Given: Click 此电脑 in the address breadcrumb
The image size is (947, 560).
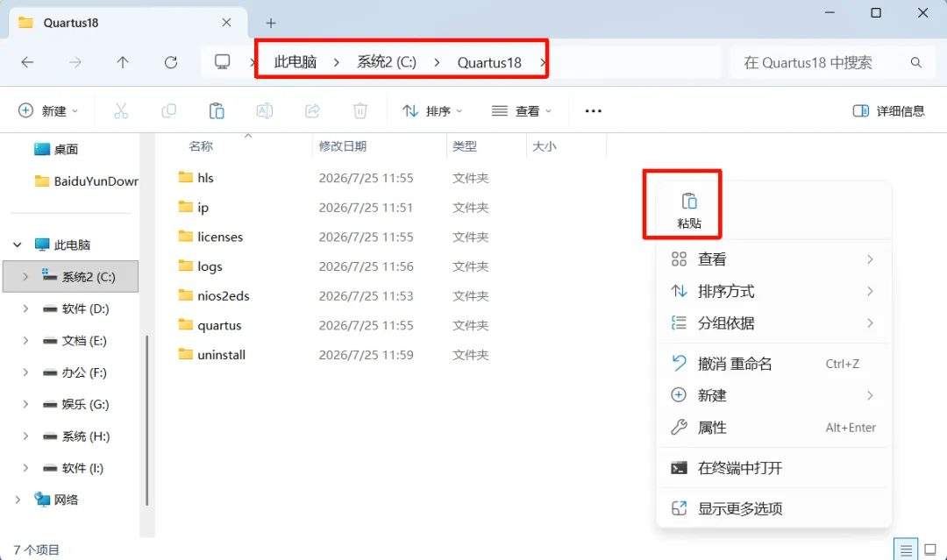Looking at the screenshot, I should coord(295,62).
